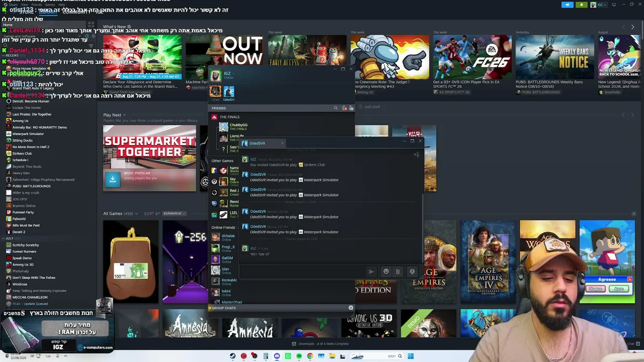Start voice chat with the microphone icon

tap(412, 271)
